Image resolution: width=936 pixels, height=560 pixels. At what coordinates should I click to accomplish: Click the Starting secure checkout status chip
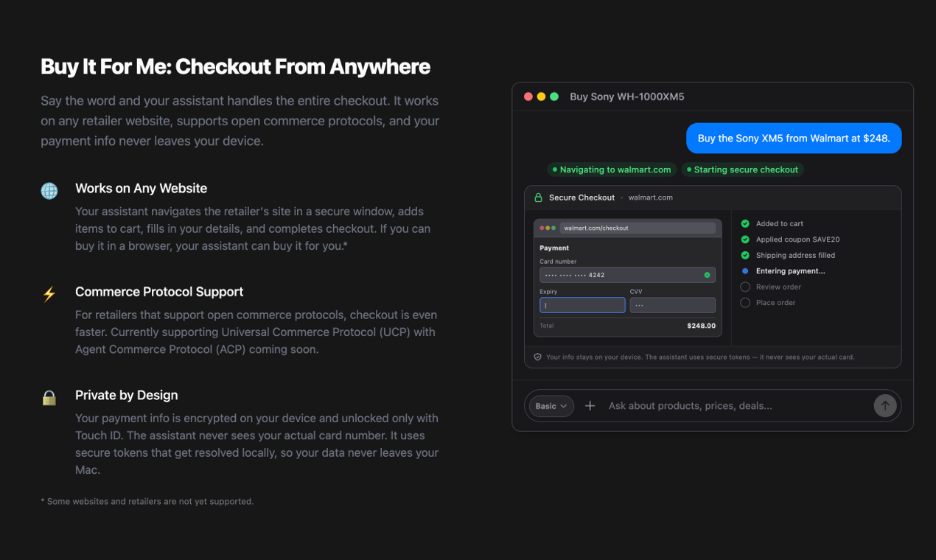[x=742, y=169]
